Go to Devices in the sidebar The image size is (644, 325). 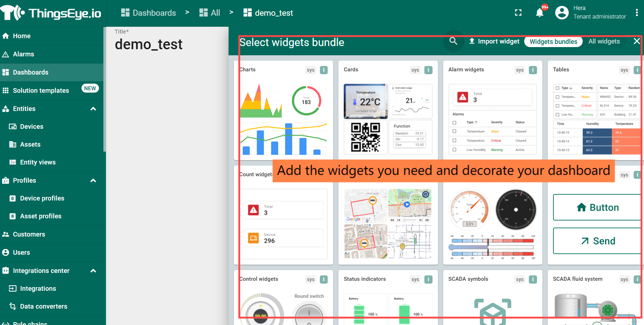(x=31, y=127)
